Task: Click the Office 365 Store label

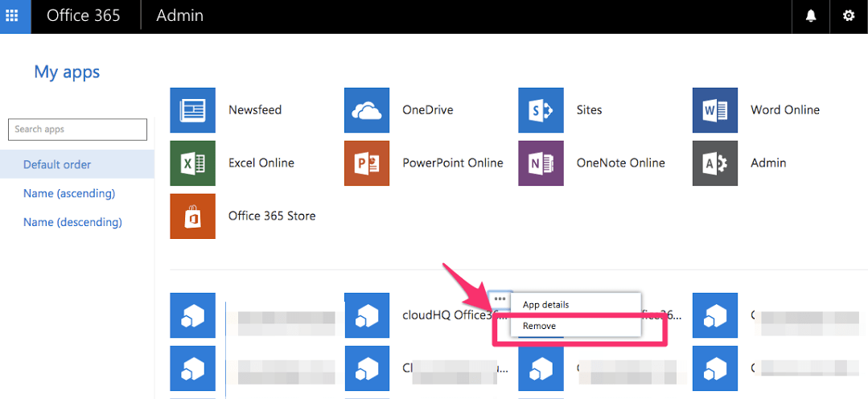Action: (272, 216)
